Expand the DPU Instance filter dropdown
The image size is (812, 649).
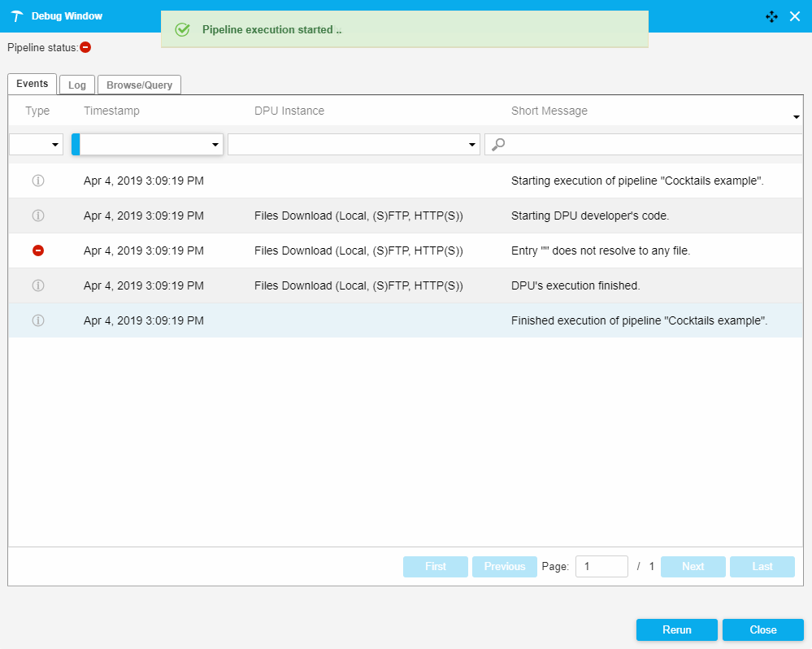pyautogui.click(x=472, y=145)
